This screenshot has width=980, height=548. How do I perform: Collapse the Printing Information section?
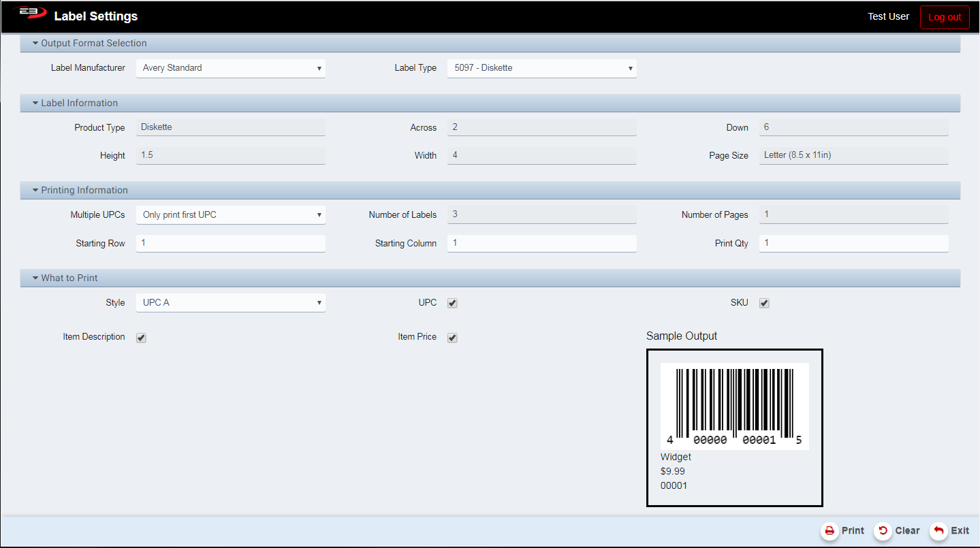pos(35,191)
